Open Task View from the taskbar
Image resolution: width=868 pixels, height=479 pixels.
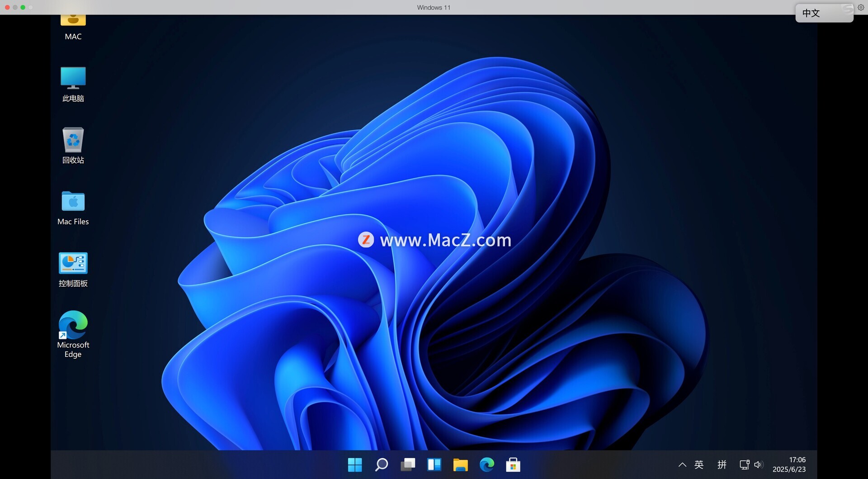tap(408, 465)
